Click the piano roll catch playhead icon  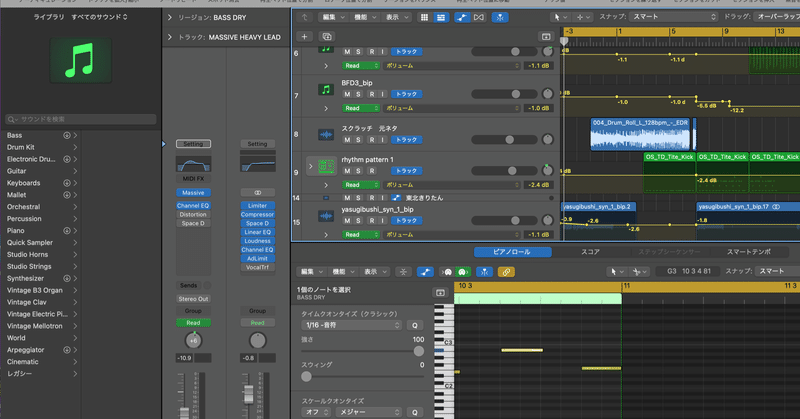[484, 272]
